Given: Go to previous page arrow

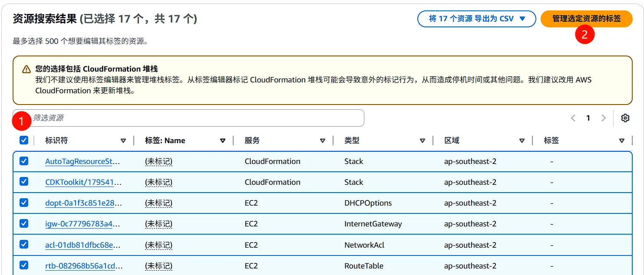Looking at the screenshot, I should click(x=573, y=118).
